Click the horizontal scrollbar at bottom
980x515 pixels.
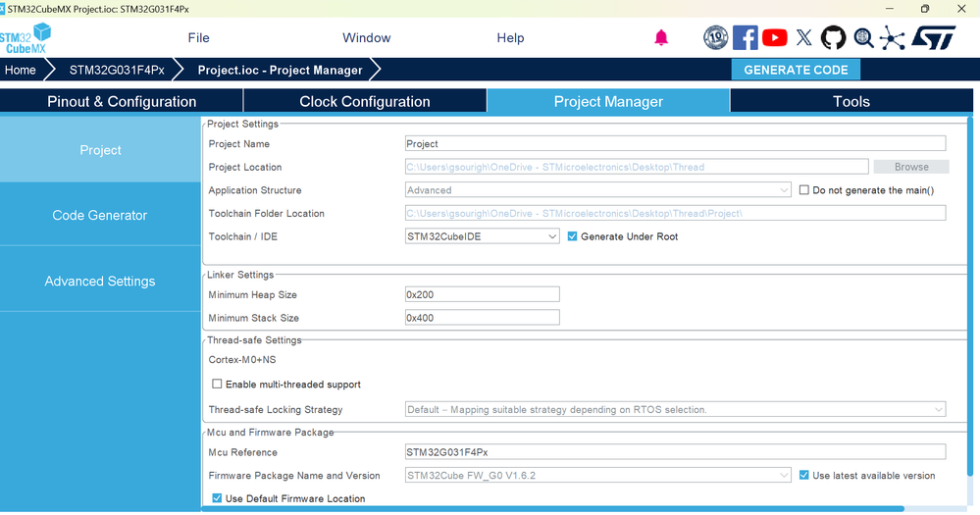tap(553, 509)
